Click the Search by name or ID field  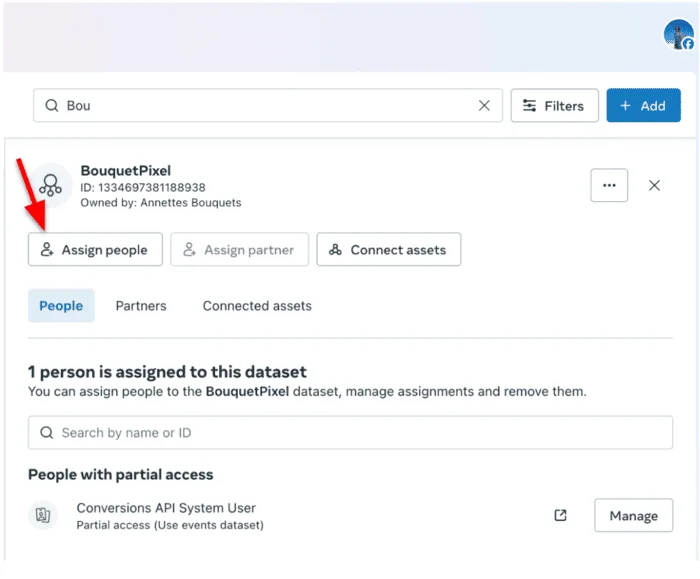tap(350, 433)
